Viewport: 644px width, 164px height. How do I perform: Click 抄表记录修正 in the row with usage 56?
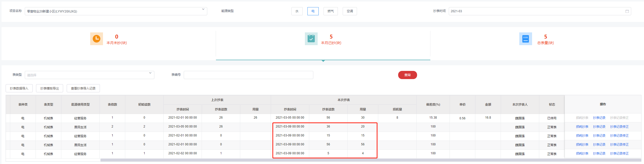click(x=619, y=145)
